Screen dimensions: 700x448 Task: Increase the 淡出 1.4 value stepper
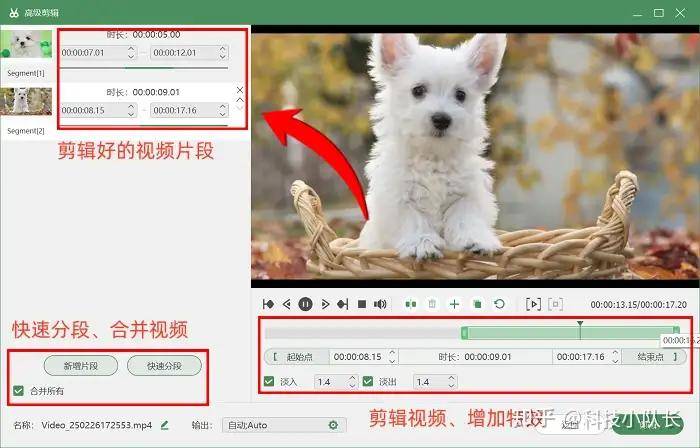point(451,378)
